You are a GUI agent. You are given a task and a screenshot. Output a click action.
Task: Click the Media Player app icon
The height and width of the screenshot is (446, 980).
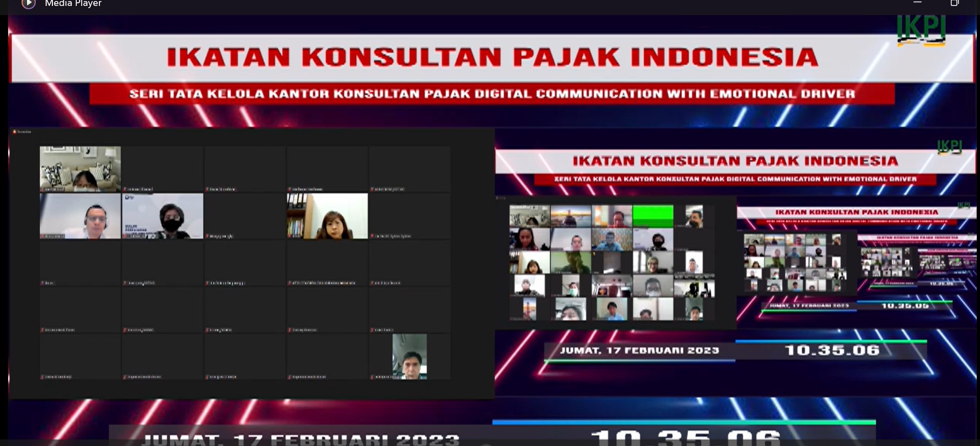pos(29,4)
